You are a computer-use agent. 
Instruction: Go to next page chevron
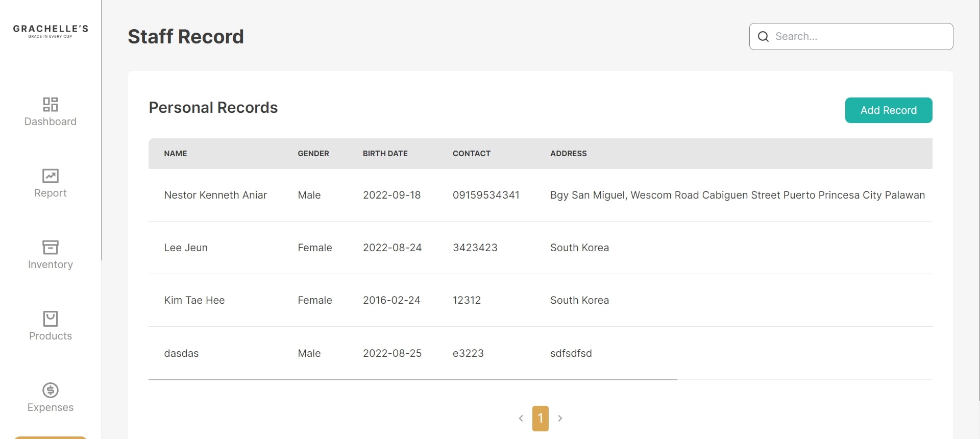click(560, 418)
